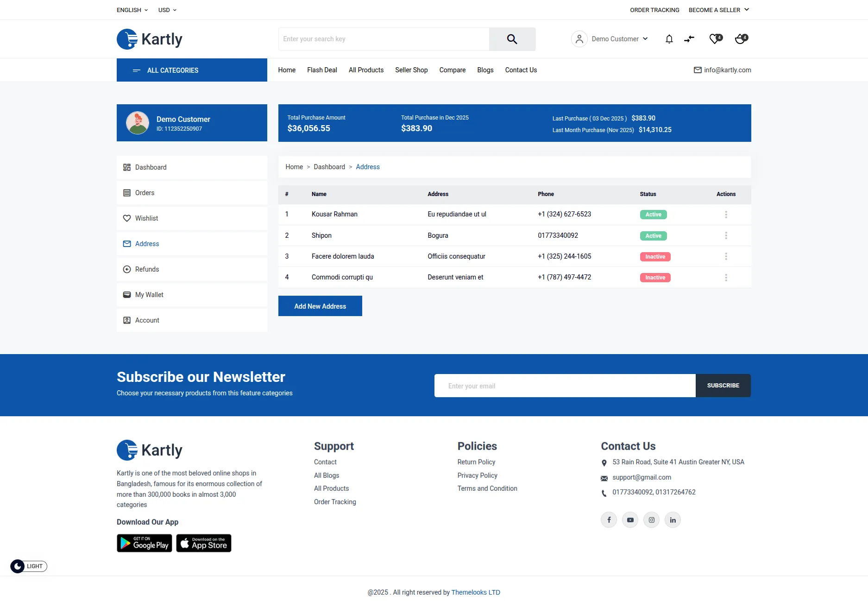This screenshot has height=609, width=868.
Task: Open the notifications bell
Action: pos(669,39)
